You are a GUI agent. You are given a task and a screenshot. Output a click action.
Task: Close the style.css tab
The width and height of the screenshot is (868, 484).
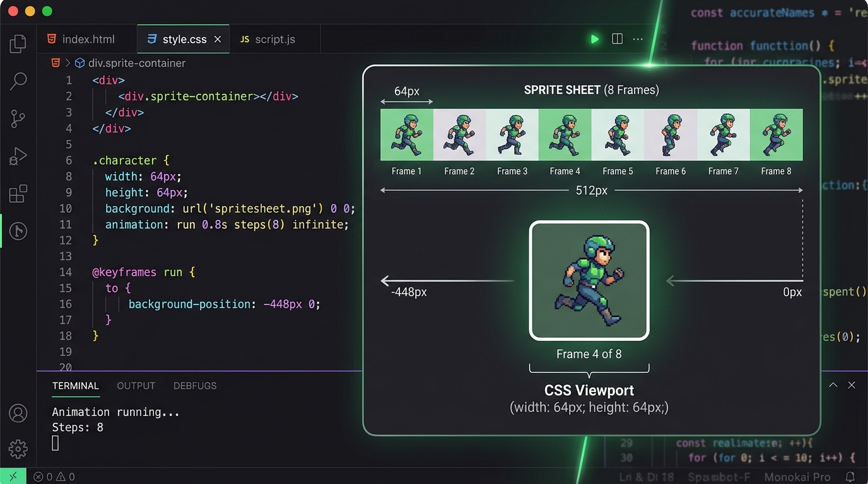(x=218, y=39)
